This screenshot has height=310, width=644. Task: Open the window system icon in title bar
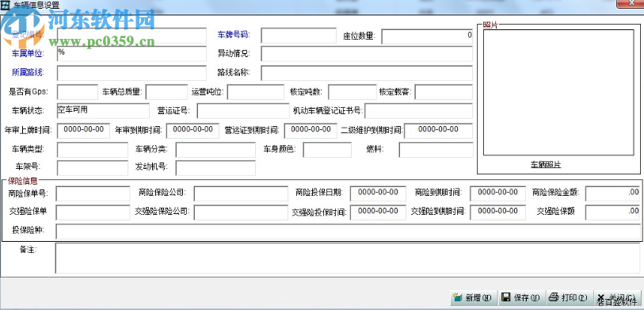(6, 5)
